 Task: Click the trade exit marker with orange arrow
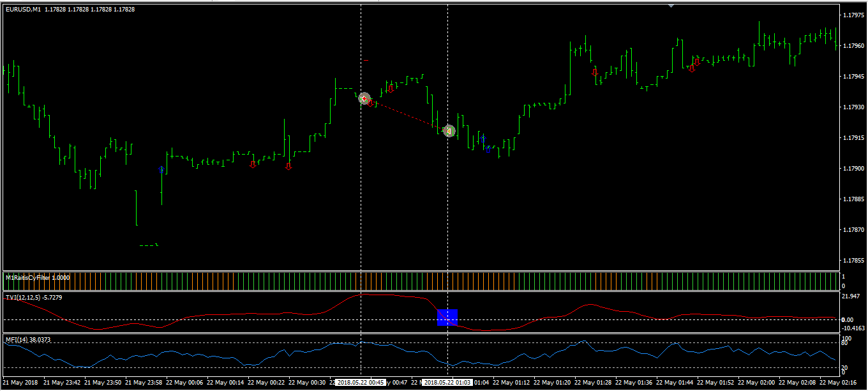[x=449, y=131]
